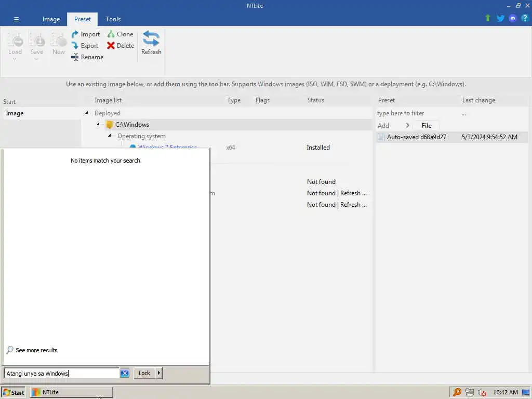532x399 pixels.
Task: Open the arrow next to Lock
Action: tap(159, 373)
